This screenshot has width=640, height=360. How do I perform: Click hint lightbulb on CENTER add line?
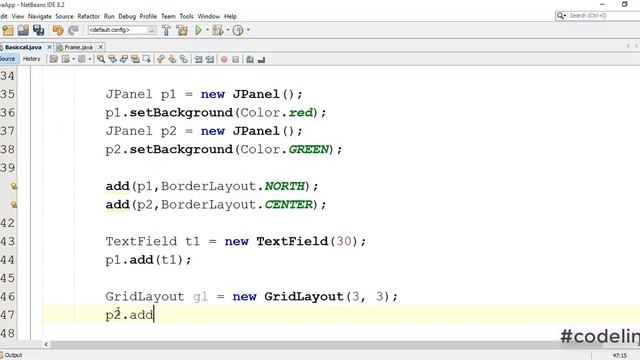[x=14, y=204]
